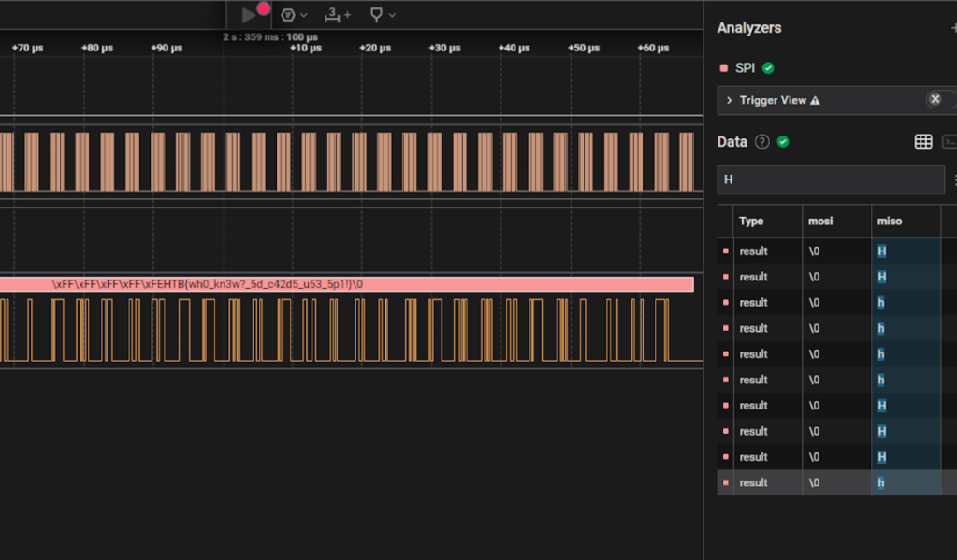Click the data search field containing H

tap(831, 179)
